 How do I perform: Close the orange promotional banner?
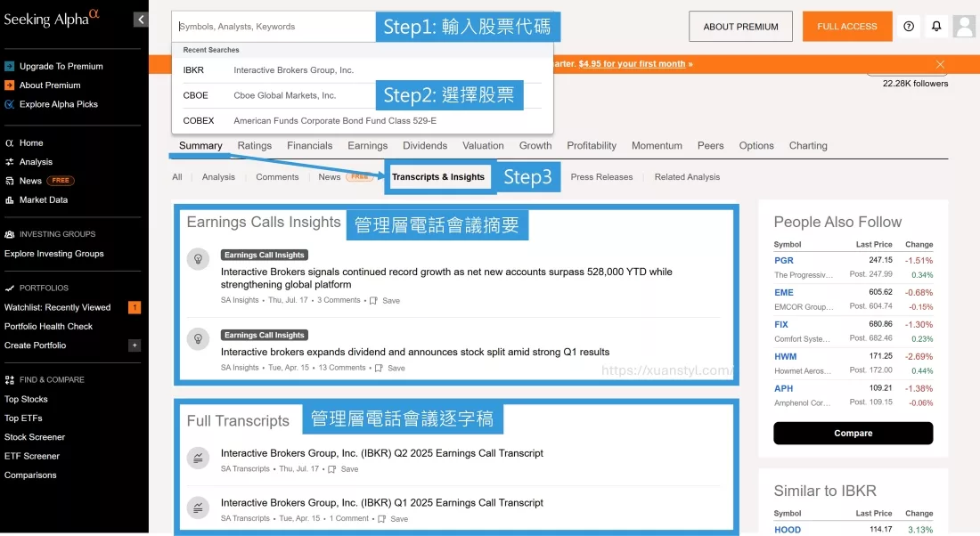click(x=940, y=64)
